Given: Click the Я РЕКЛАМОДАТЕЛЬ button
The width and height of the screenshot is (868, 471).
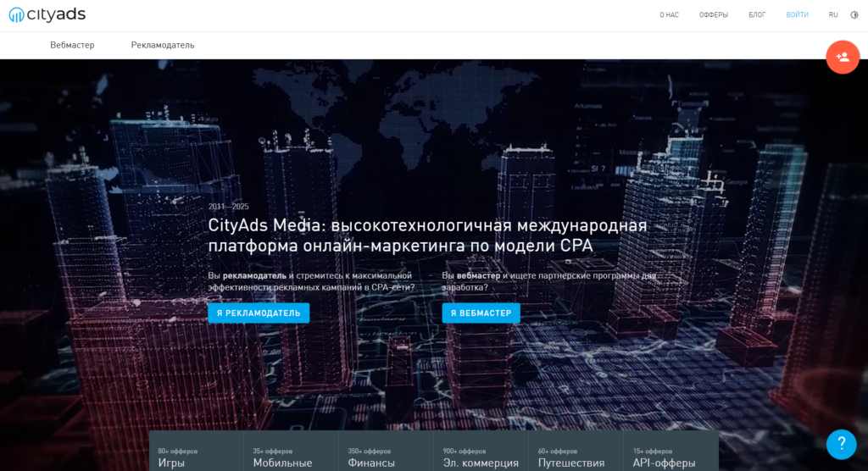Looking at the screenshot, I should click(259, 313).
